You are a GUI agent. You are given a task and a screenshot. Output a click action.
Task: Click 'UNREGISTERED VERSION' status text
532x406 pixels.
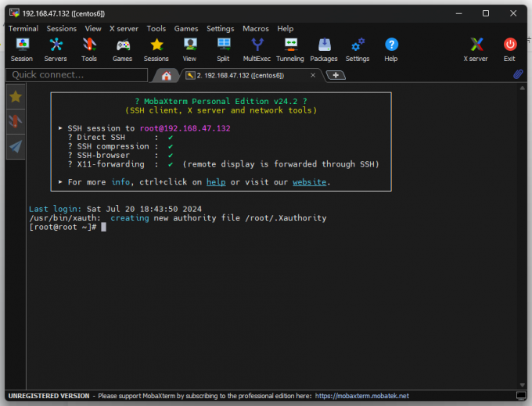[49, 396]
